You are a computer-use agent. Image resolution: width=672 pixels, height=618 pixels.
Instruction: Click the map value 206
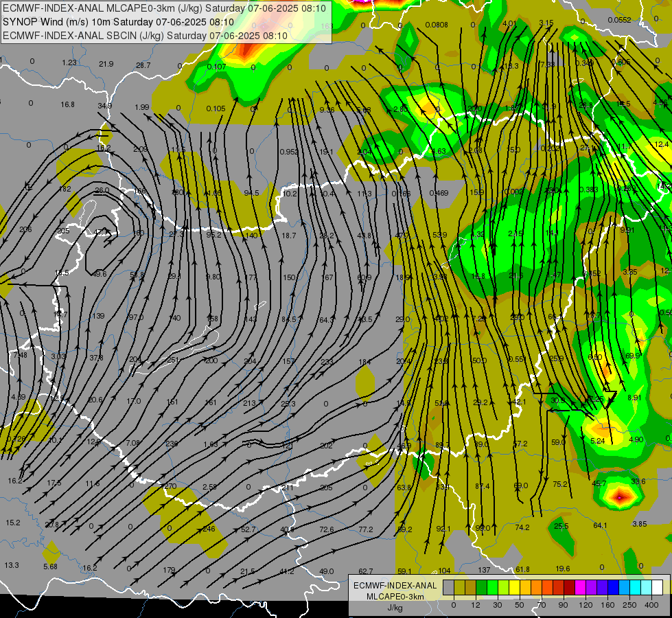pyautogui.click(x=25, y=229)
